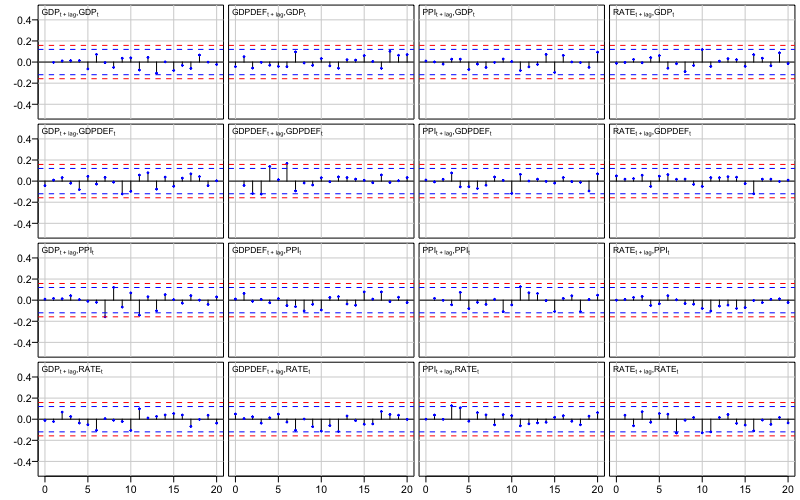Choose the "GDP t+lag, RATE t" panel title

(x=72, y=370)
